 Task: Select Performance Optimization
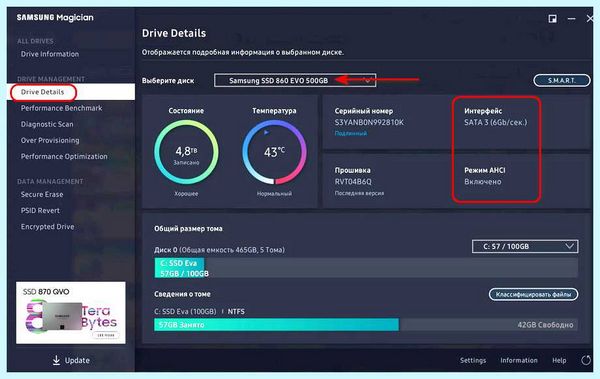64,157
